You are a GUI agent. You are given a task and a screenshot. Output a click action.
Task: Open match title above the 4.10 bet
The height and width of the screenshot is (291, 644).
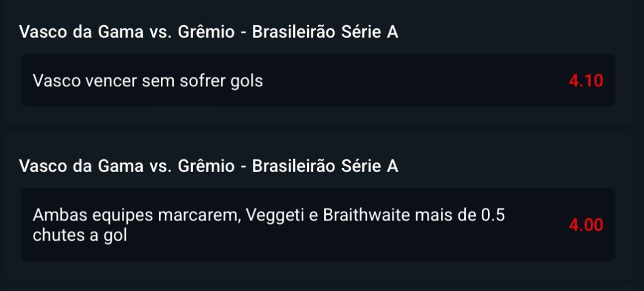coord(209,32)
